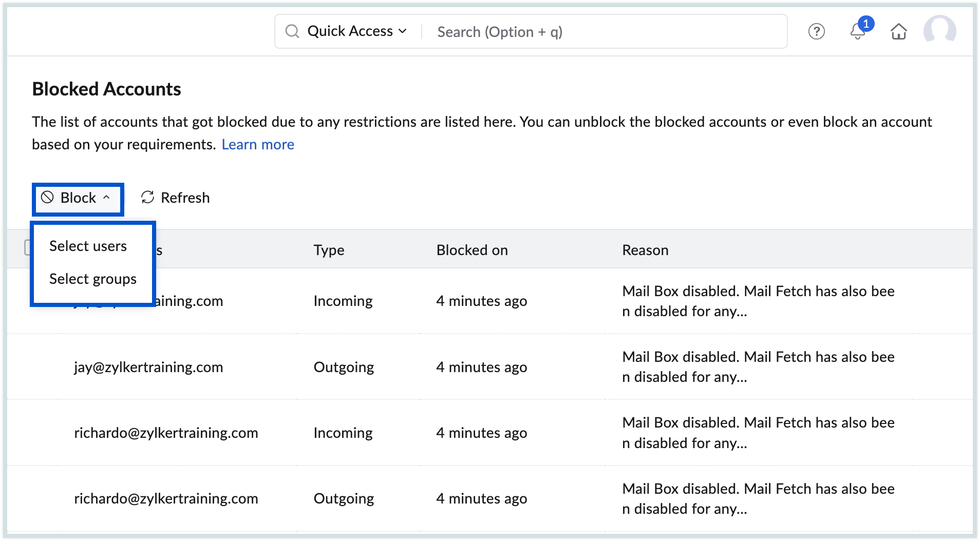Click the Refresh label to reload blocked accounts

[185, 198]
